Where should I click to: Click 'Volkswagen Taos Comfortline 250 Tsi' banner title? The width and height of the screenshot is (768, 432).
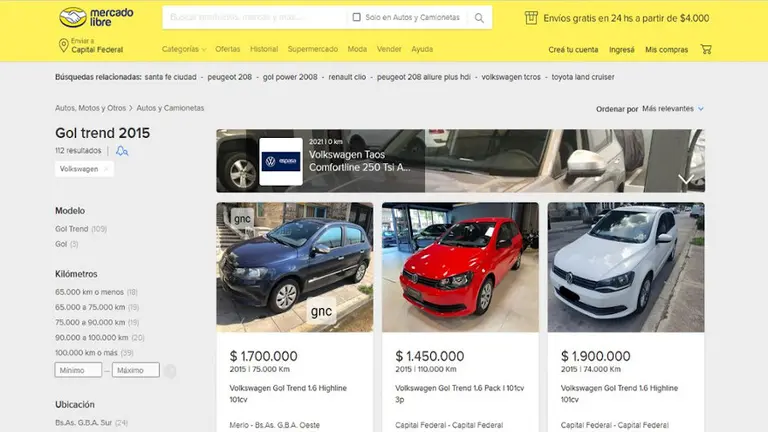pos(360,161)
